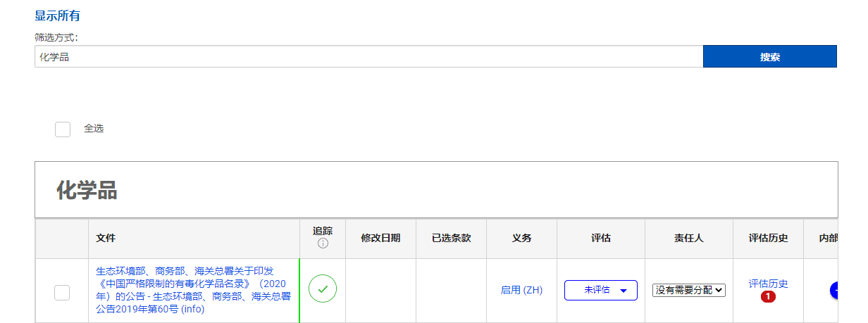Click the info icon under 追踪 header
Viewport: 868px width, 323px height.
323,243
